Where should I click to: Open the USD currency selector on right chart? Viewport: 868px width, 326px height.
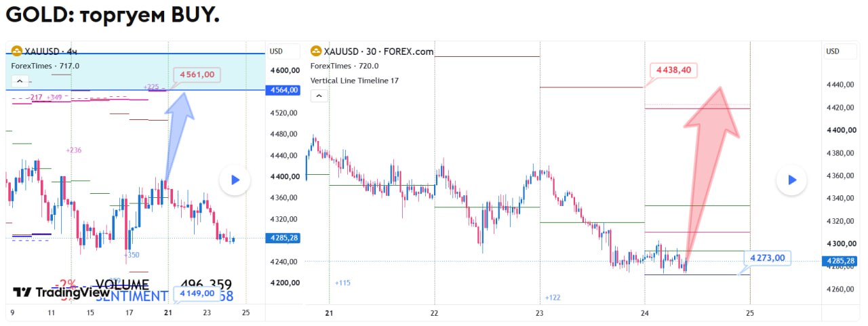pos(833,51)
